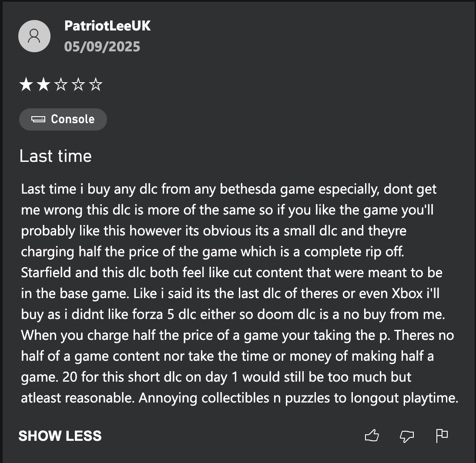
Task: Click PatriotLeeUK's default avatar icon
Action: click(x=34, y=36)
